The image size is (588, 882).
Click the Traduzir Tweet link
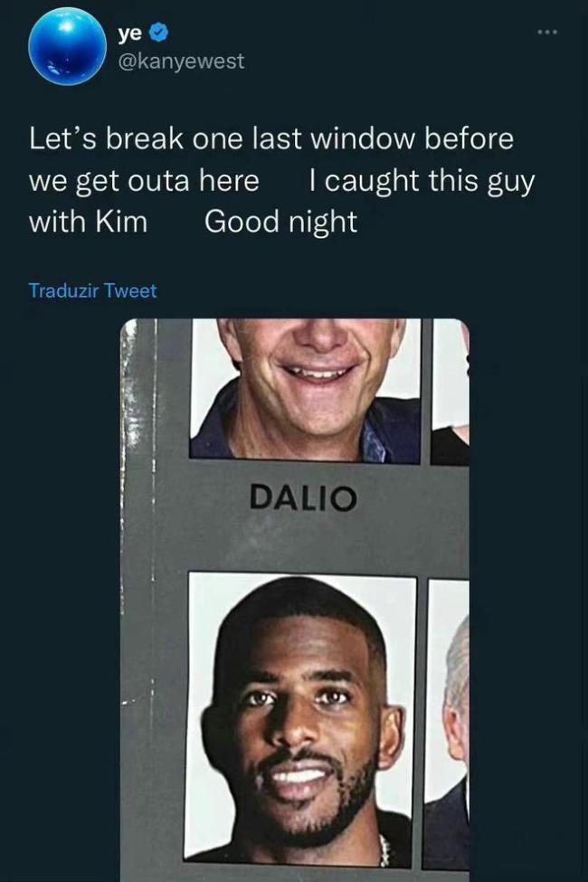click(x=92, y=290)
